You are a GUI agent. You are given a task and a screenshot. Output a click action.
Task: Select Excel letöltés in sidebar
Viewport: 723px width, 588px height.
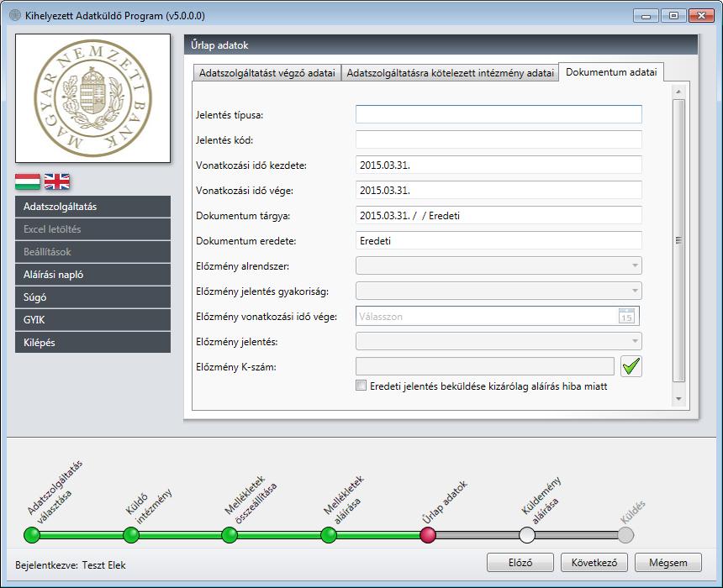click(x=92, y=229)
